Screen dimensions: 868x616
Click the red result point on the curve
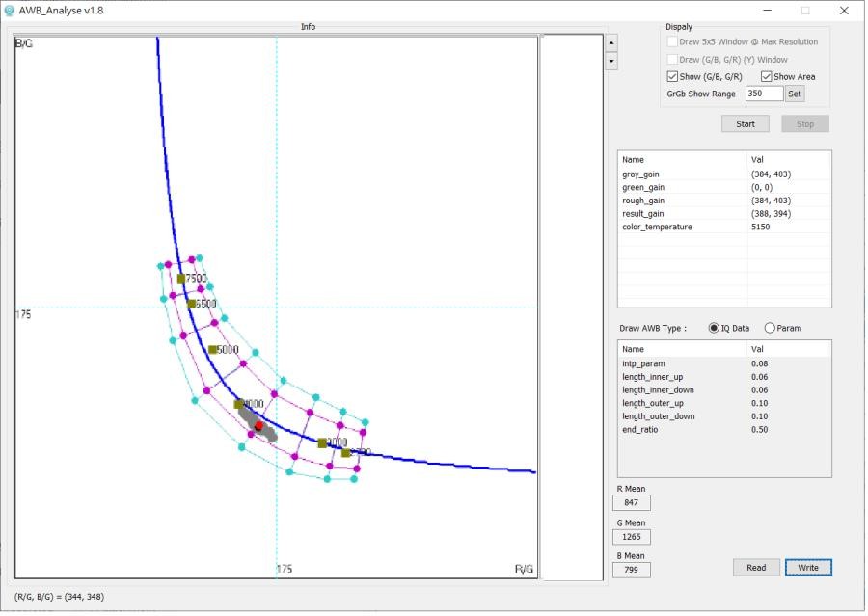coord(258,425)
